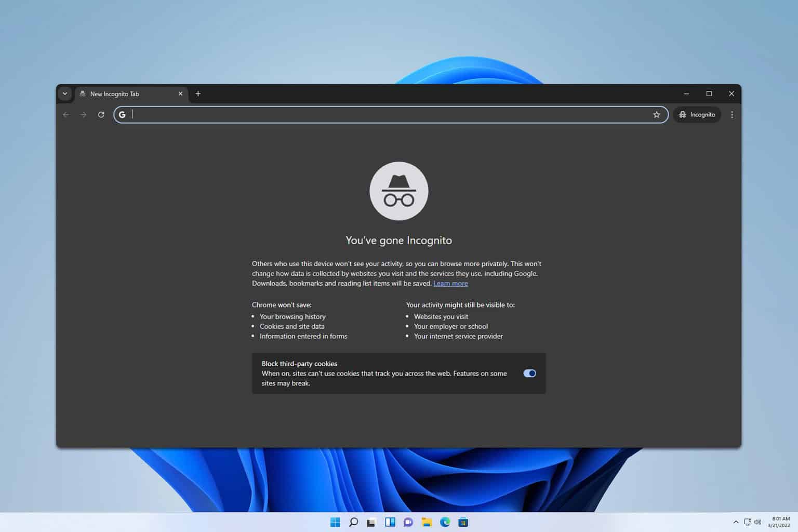Go forward using the forward arrow
Viewport: 798px width, 532px height.
click(x=84, y=114)
